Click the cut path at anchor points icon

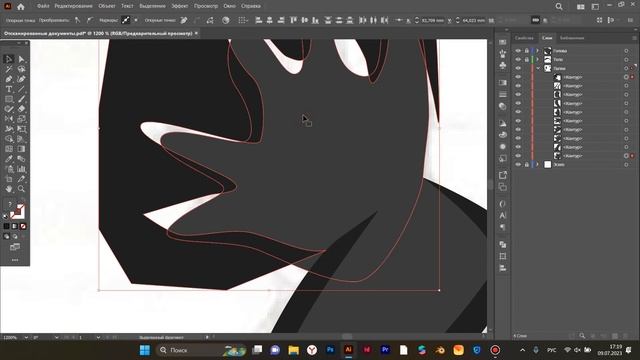point(210,20)
